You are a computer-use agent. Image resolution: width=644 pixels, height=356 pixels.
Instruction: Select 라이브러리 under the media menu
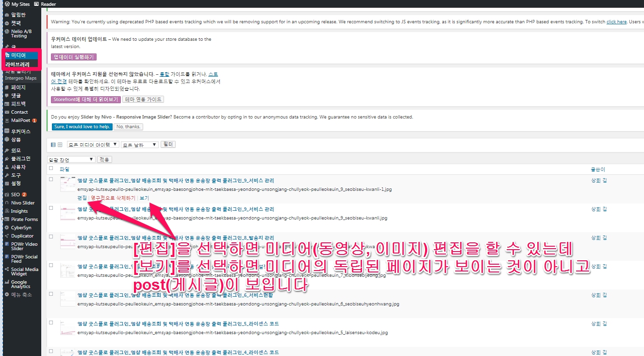[17, 64]
